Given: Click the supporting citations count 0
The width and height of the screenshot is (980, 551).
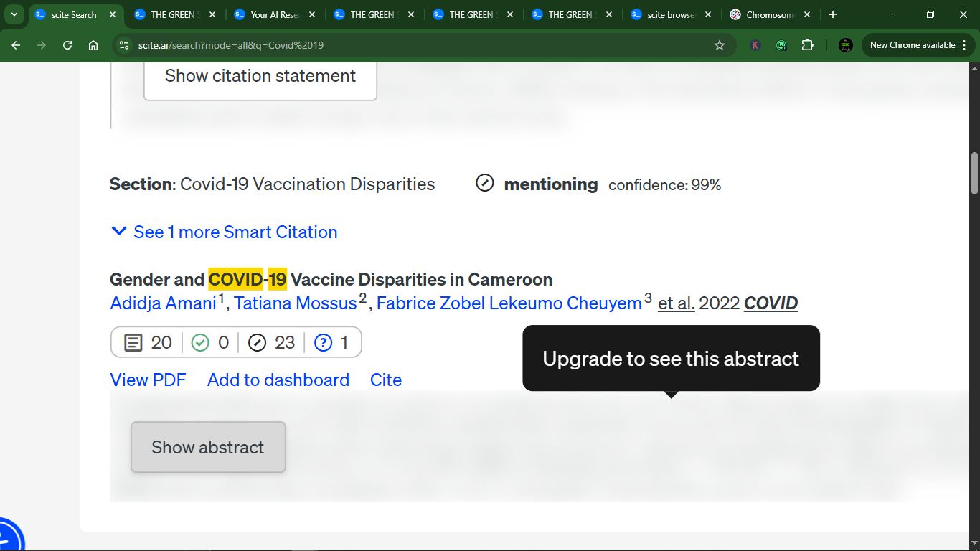Looking at the screenshot, I should [210, 342].
